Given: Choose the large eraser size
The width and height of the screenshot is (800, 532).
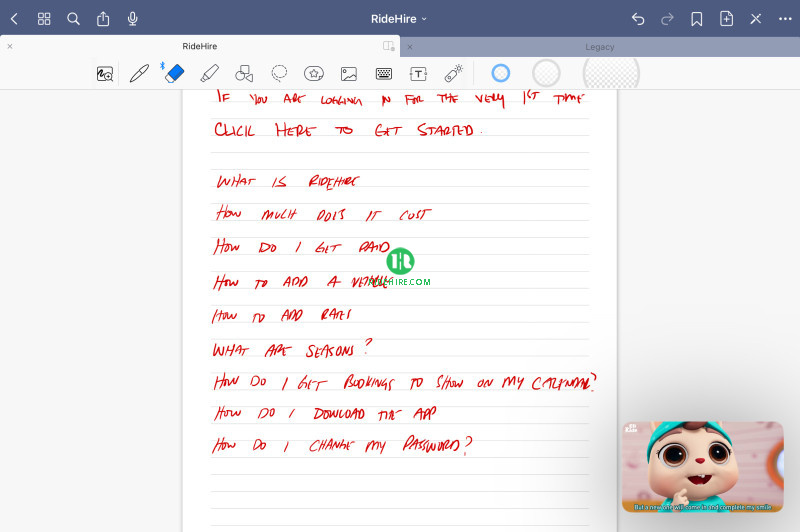Looking at the screenshot, I should (x=611, y=73).
